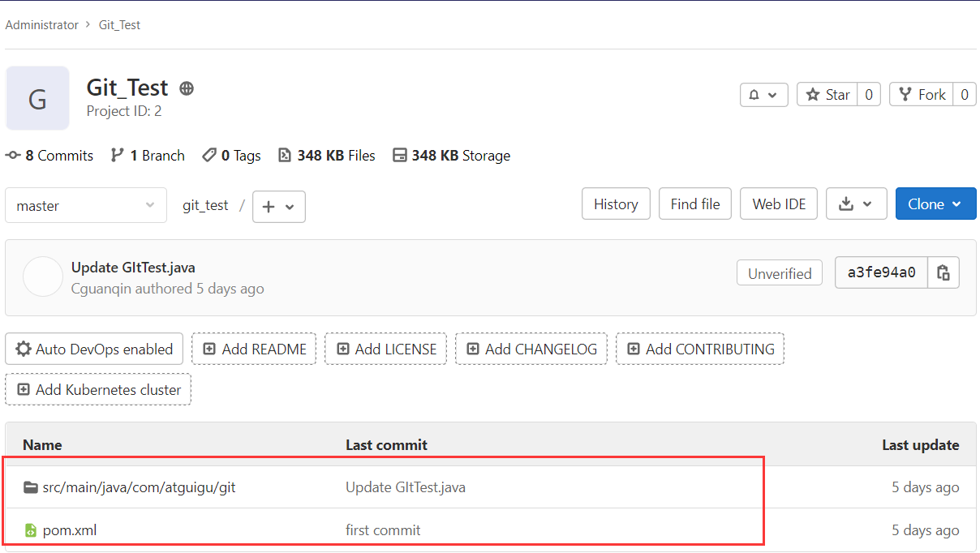Click the Add CONTRIBUTING button
The image size is (980, 553).
point(700,349)
